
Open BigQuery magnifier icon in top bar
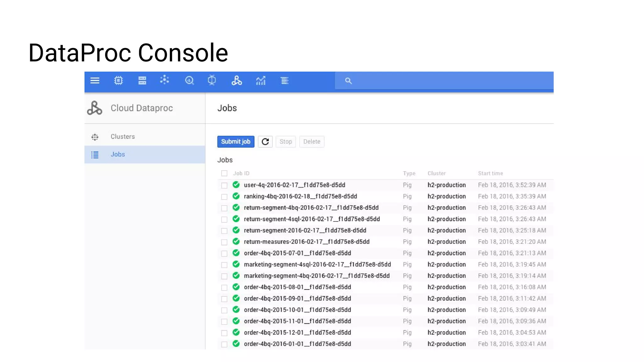coord(189,81)
